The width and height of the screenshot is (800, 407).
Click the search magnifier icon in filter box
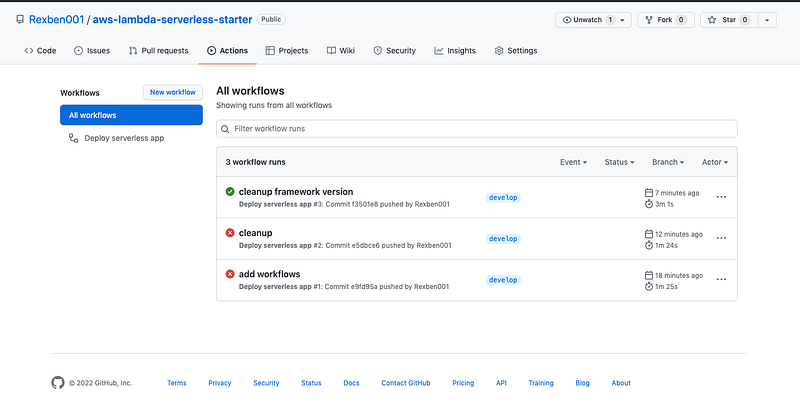pos(225,129)
